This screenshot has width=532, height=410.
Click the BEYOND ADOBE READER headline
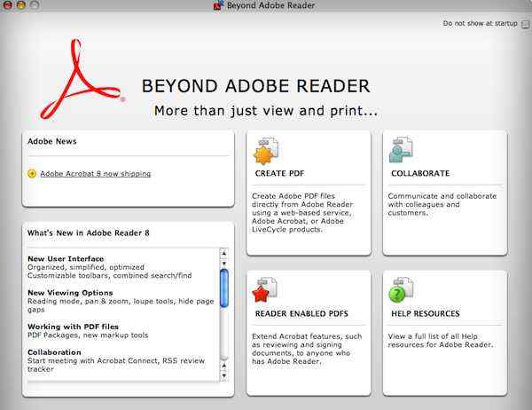255,86
